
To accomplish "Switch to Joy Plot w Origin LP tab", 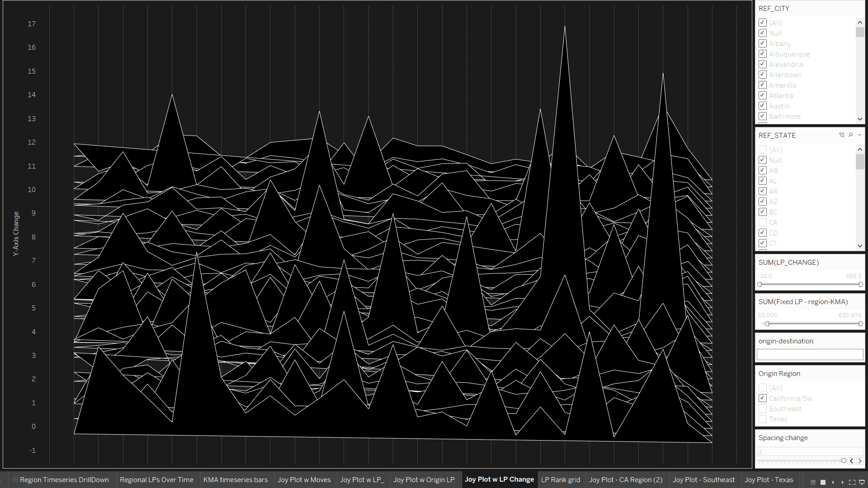I will coord(424,479).
